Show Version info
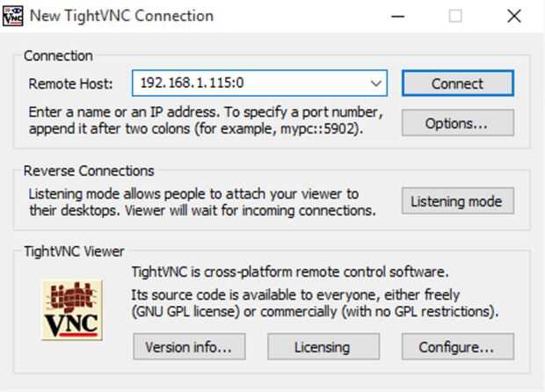Viewport: 545px width, 392px height. [189, 346]
